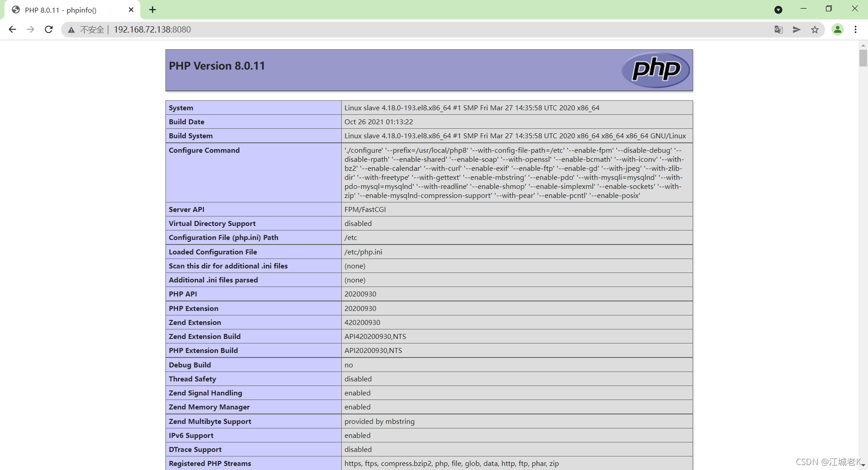Click the scrollbar up arrow
The width and height of the screenshot is (868, 470).
click(x=863, y=45)
